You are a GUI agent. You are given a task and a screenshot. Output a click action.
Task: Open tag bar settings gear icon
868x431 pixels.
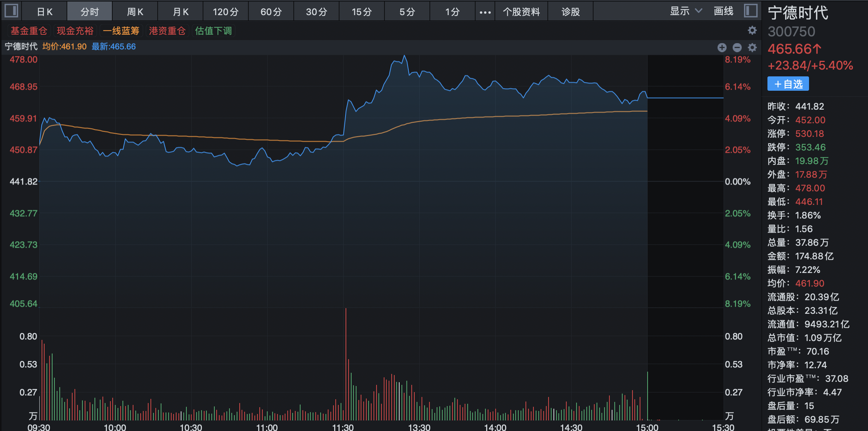(752, 31)
